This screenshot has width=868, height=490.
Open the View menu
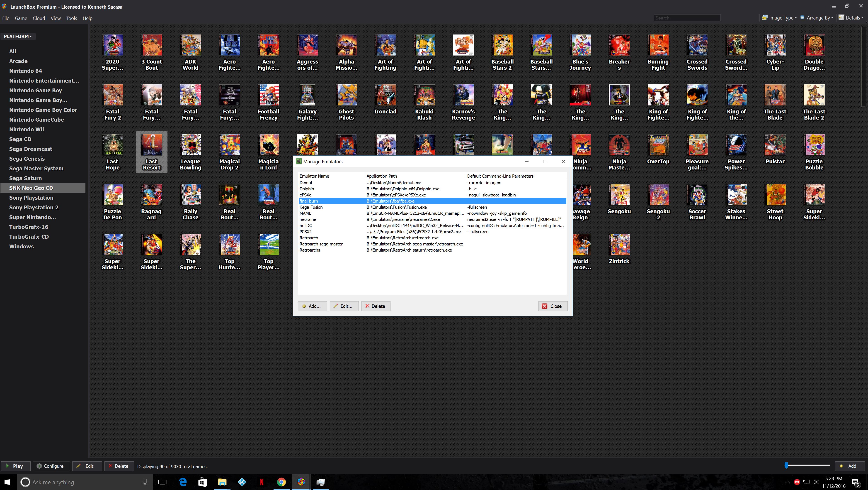click(x=56, y=18)
